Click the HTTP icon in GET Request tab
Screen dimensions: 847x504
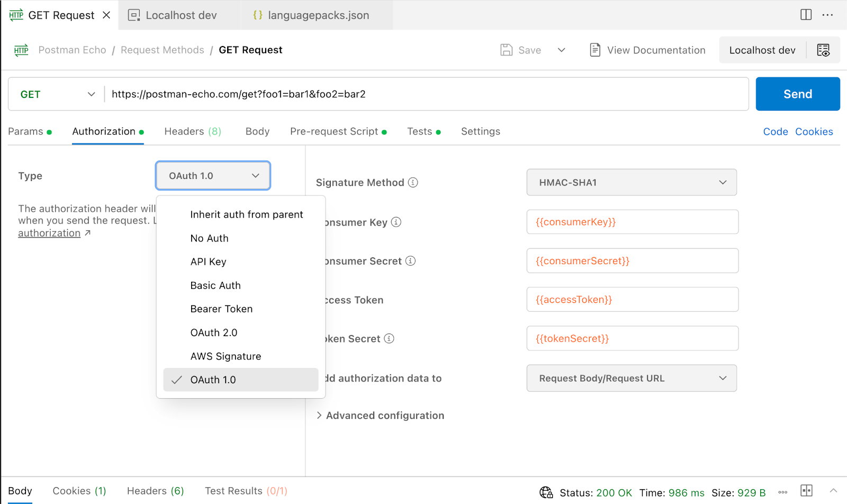pos(16,15)
